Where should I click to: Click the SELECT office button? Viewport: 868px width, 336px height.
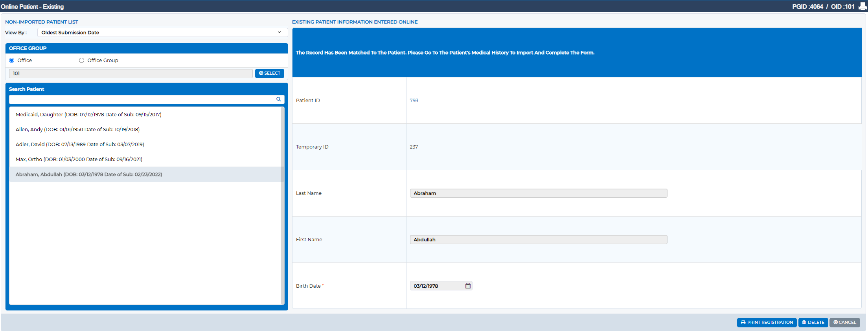tap(270, 73)
